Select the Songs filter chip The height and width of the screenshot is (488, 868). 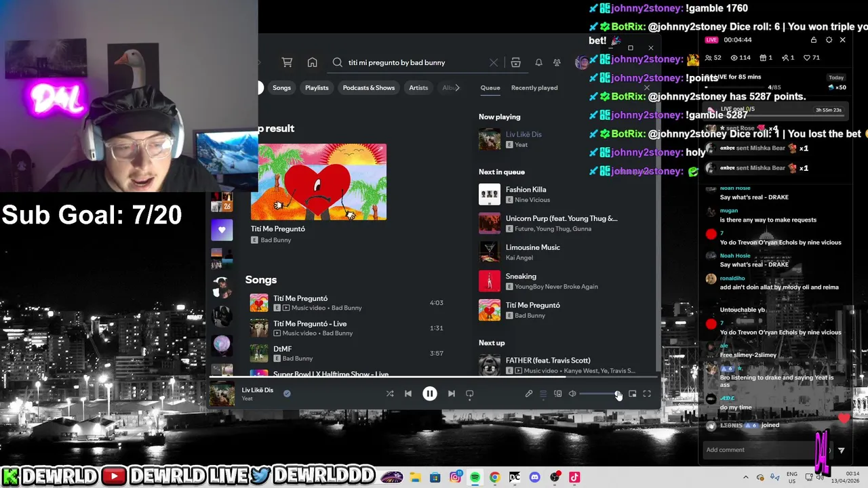281,87
